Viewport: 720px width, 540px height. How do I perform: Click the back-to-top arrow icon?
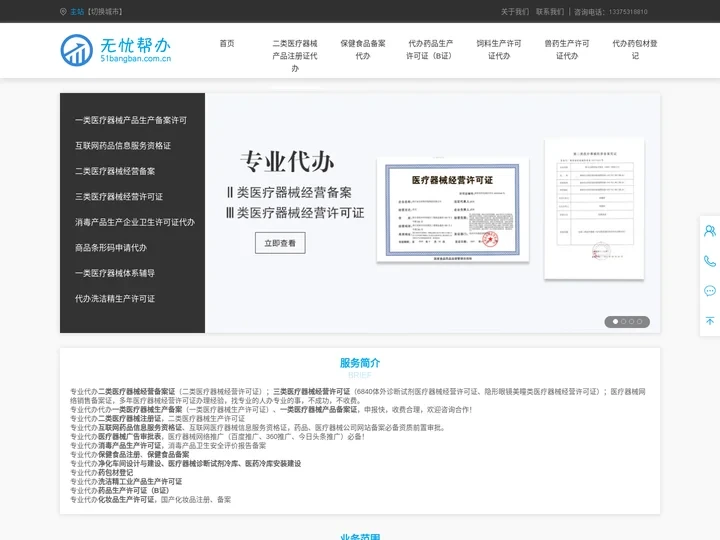point(710,321)
